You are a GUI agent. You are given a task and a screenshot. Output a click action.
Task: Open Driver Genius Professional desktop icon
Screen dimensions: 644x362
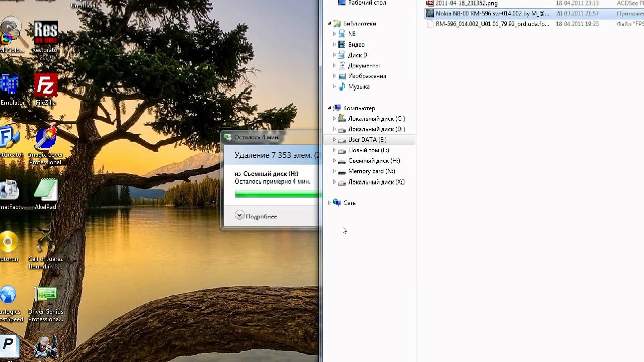(46, 304)
